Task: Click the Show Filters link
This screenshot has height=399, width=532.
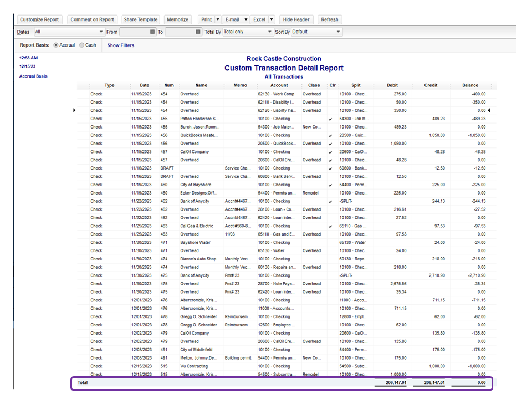Action: click(x=121, y=45)
